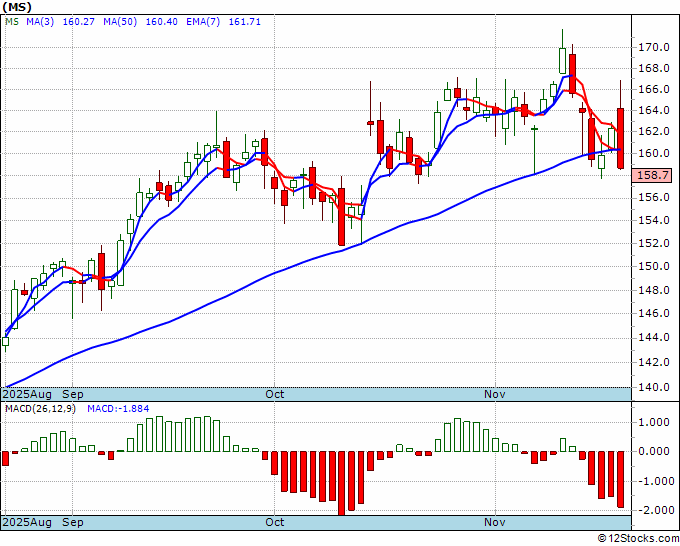Click the Sep label on MACD axis

click(x=72, y=522)
